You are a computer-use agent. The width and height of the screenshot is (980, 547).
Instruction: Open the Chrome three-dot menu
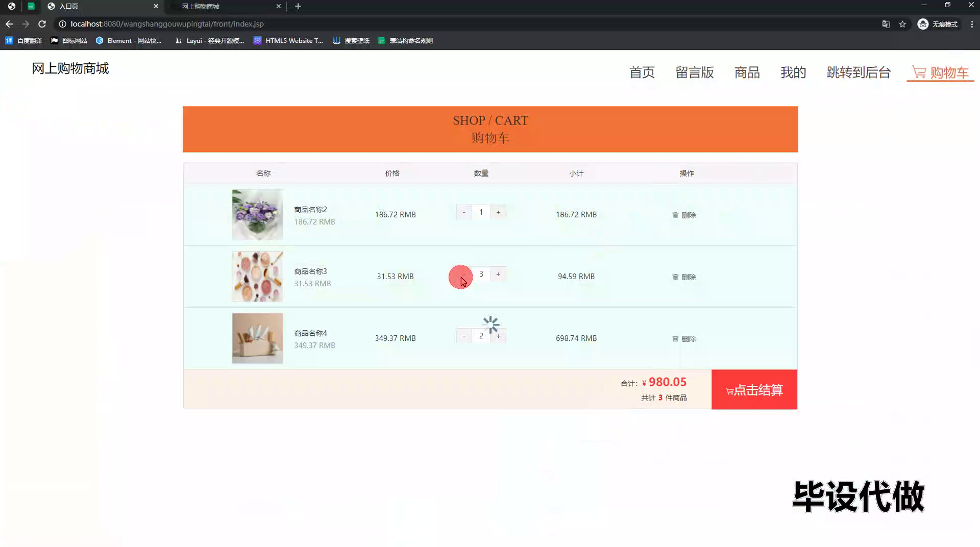pyautogui.click(x=972, y=24)
